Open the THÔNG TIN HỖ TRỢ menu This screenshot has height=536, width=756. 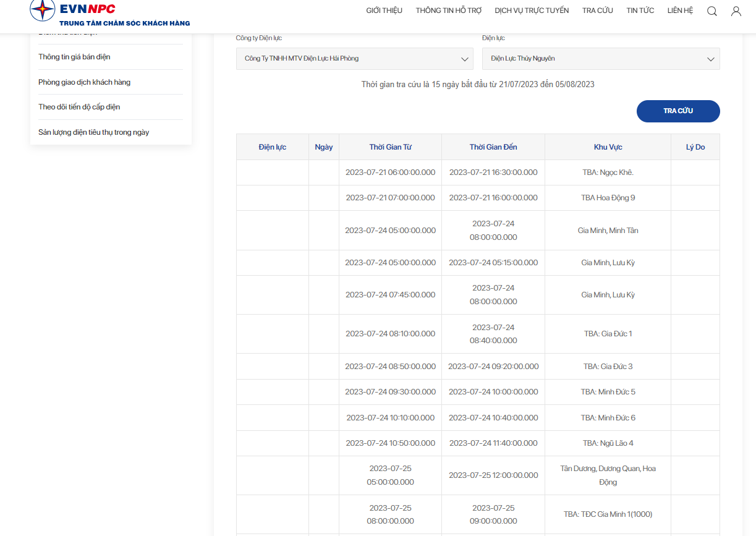pos(449,11)
